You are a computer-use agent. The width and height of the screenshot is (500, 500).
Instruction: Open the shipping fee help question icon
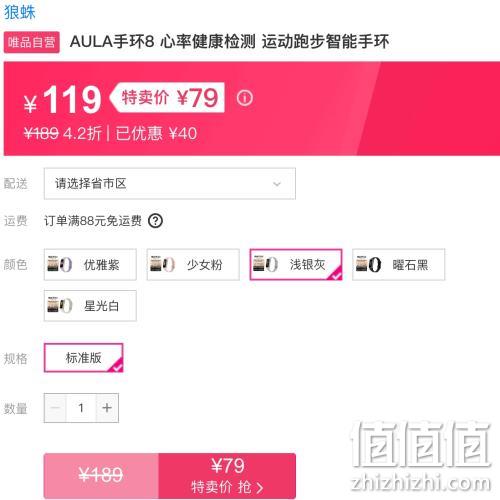pos(155,221)
